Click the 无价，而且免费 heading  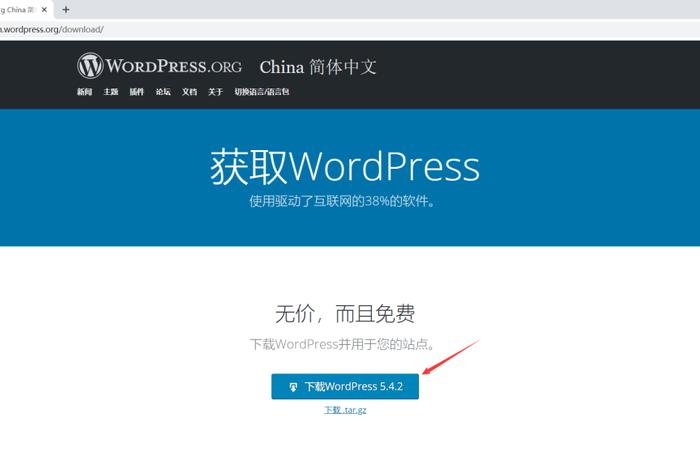click(x=345, y=313)
